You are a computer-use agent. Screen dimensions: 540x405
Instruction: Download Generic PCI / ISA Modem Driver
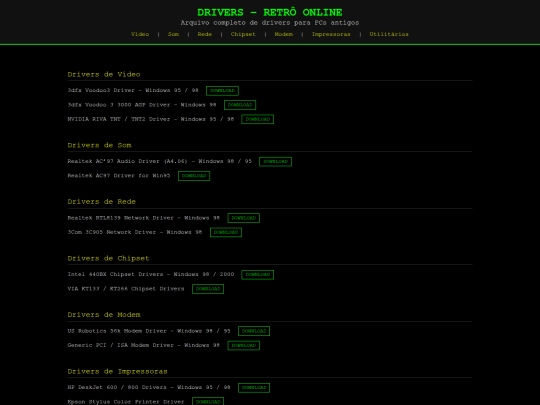click(x=243, y=345)
